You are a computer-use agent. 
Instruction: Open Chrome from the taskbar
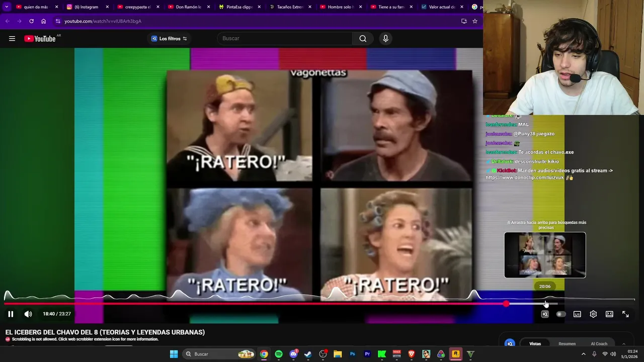tap(264, 354)
